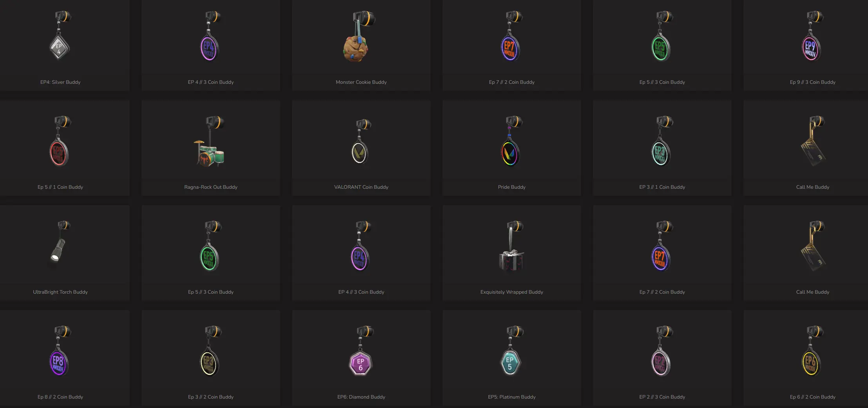The image size is (868, 408).
Task: Open the Ep 3 // 2 Coin Buddy card
Action: [x=211, y=358]
